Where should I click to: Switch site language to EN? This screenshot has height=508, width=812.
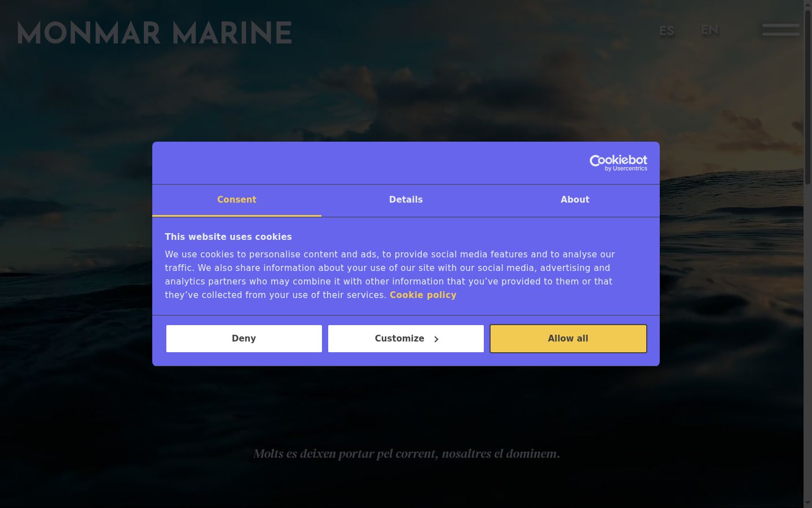coord(709,30)
